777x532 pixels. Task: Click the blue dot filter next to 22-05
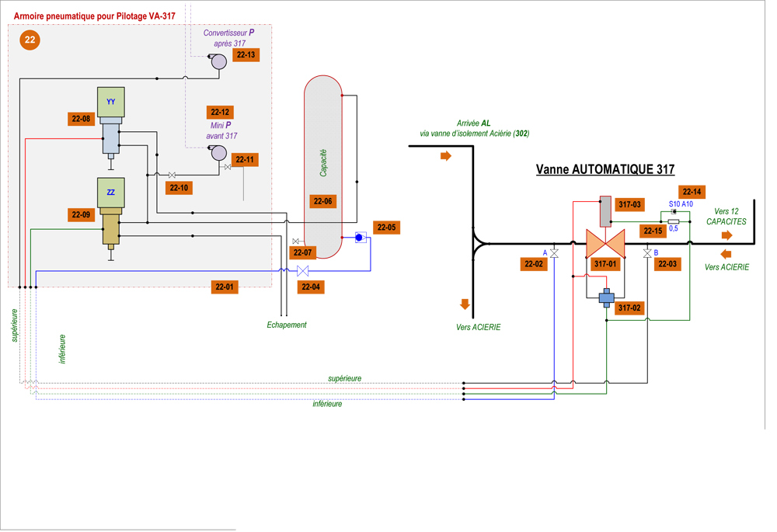pos(360,238)
